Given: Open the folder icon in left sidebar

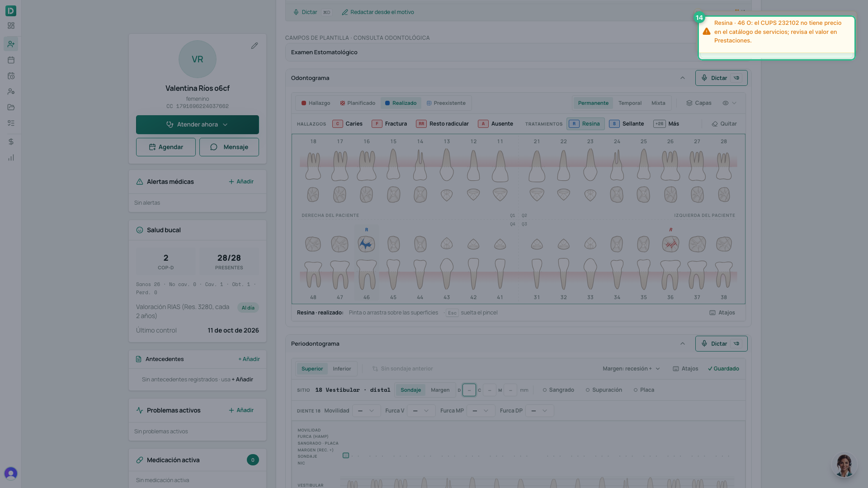Looking at the screenshot, I should pos(11,107).
